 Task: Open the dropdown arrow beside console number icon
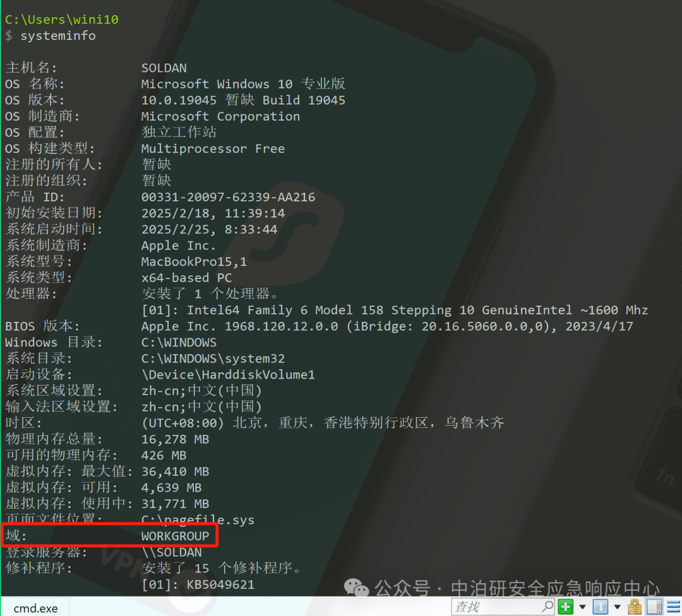pyautogui.click(x=617, y=607)
